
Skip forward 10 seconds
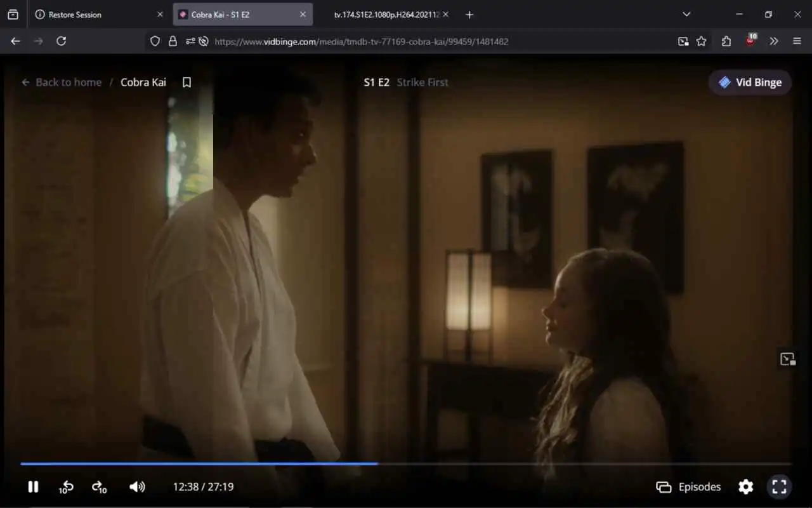[100, 487]
